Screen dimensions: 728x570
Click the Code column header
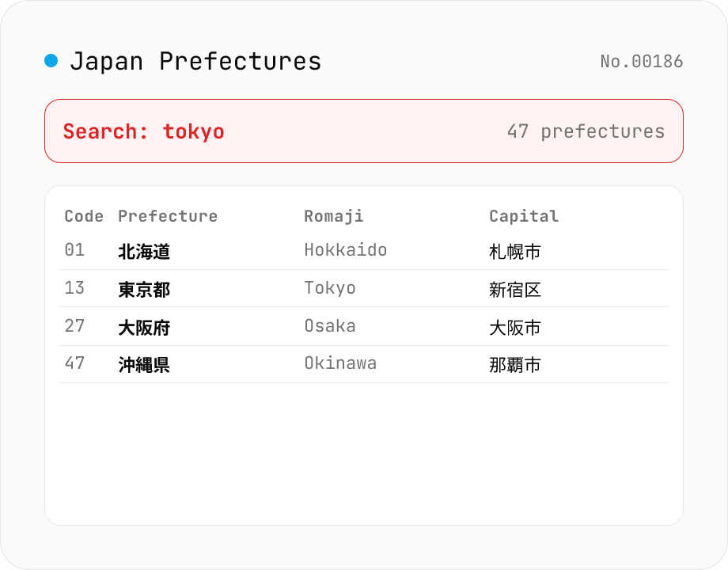pyautogui.click(x=84, y=216)
